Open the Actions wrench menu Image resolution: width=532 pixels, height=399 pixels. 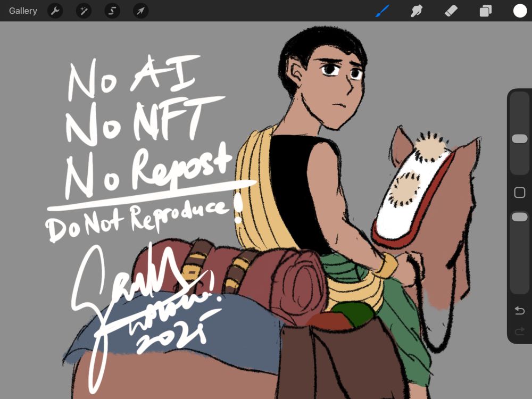click(x=55, y=11)
